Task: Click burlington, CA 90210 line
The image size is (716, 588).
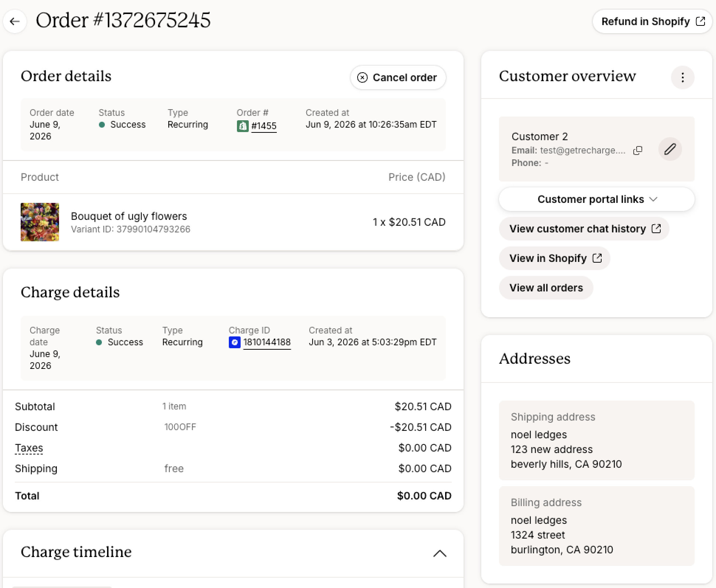Action: click(562, 550)
